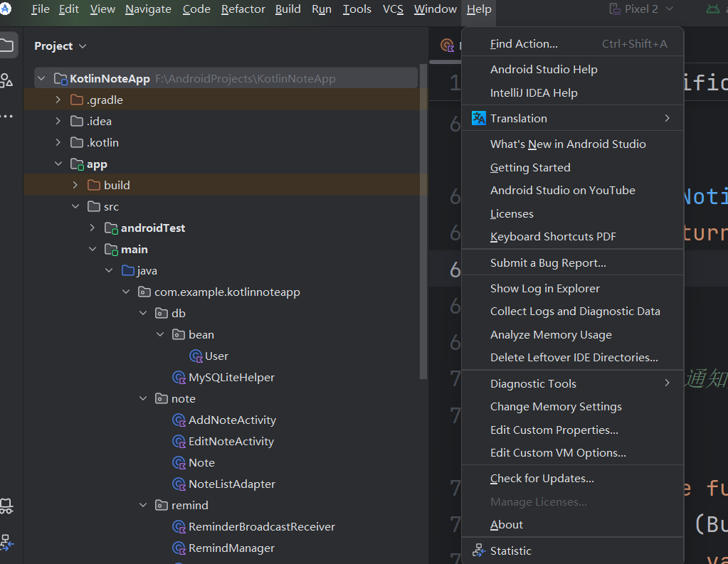Image resolution: width=728 pixels, height=564 pixels.
Task: Click the NoteListAdapter file icon
Action: pos(179,484)
